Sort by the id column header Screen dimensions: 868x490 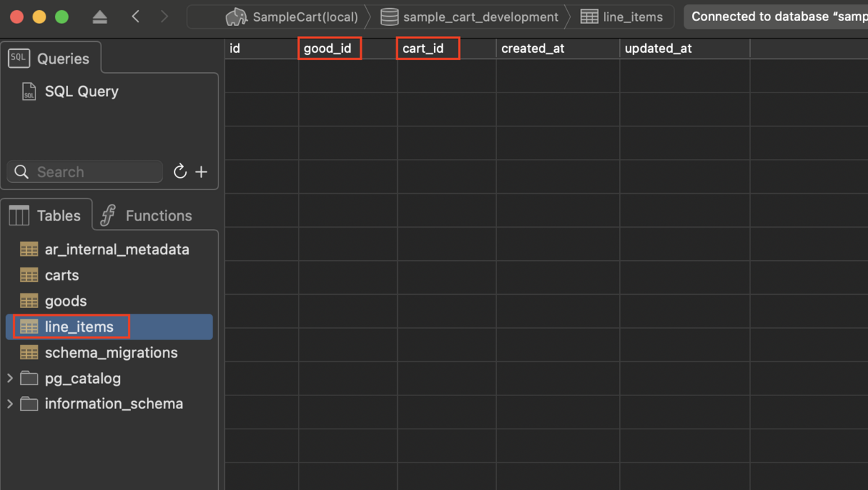261,48
